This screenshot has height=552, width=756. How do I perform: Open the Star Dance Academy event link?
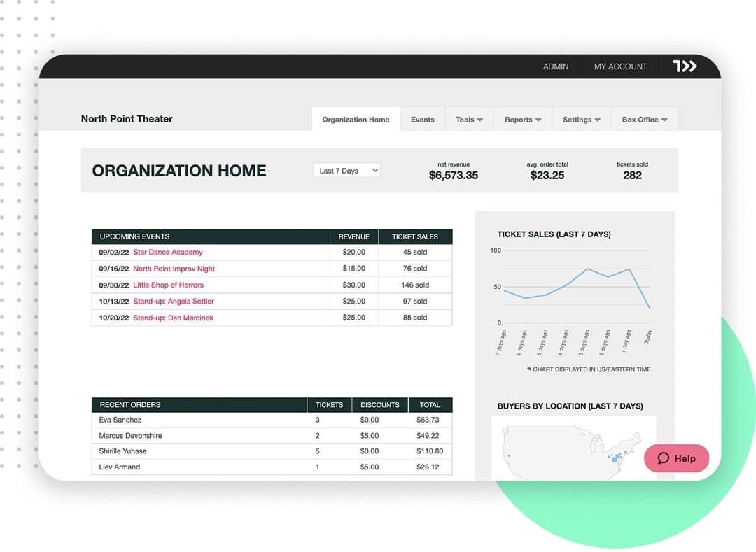[168, 252]
